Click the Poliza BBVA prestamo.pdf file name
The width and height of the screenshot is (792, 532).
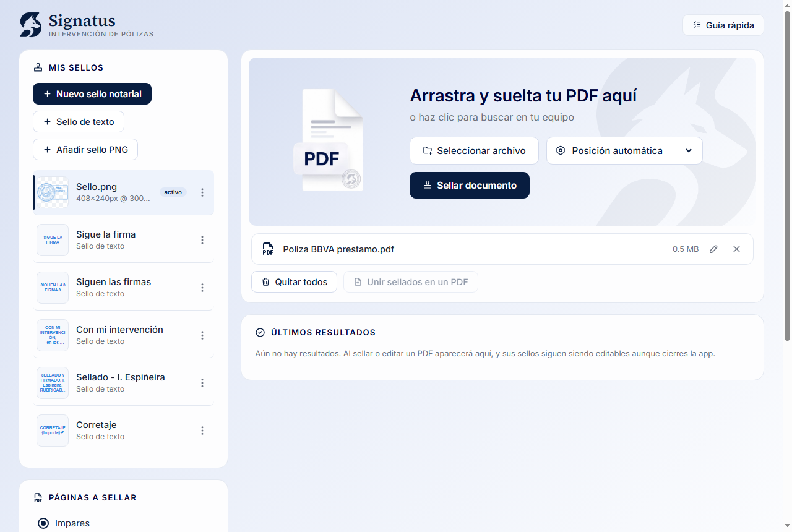click(338, 249)
